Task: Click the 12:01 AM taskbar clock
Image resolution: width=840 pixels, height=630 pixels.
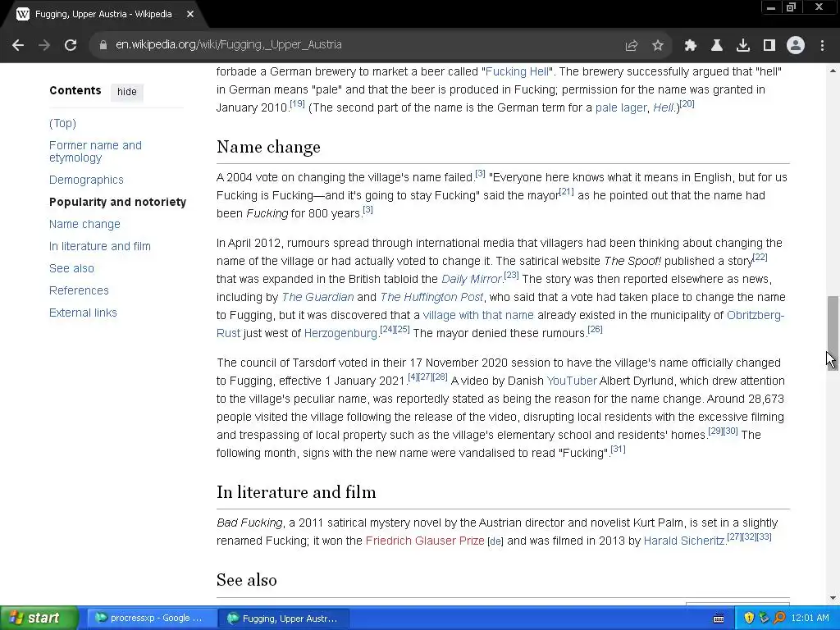Action: 810,619
